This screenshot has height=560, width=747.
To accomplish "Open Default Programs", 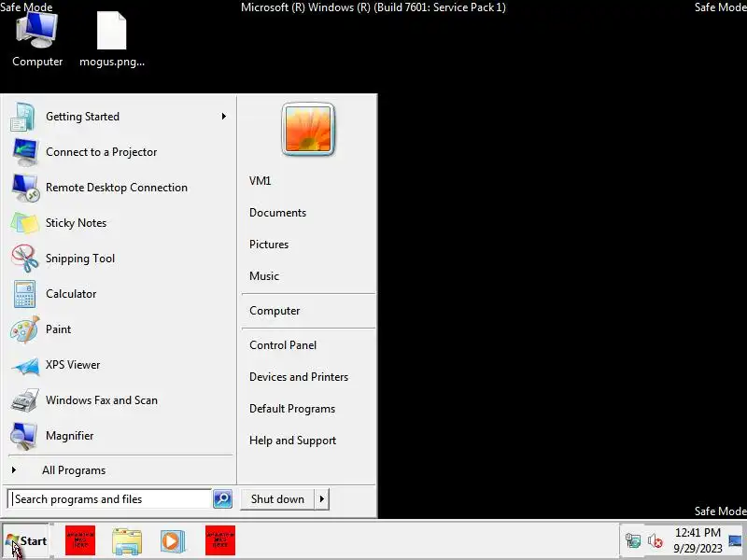I will (292, 409).
